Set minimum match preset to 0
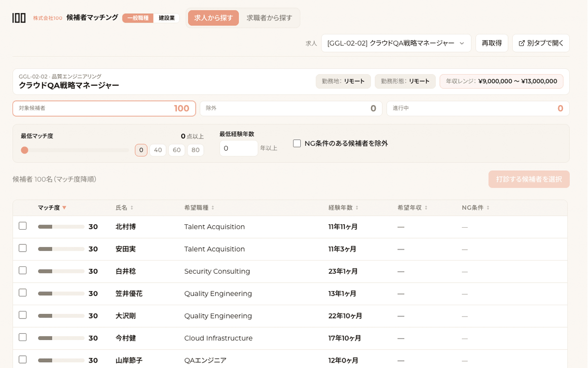 [x=141, y=150]
